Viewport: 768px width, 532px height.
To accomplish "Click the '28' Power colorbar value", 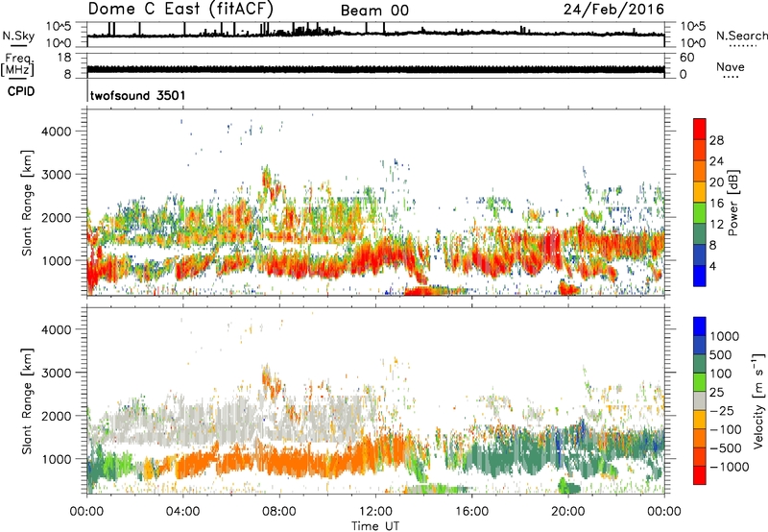I will pyautogui.click(x=716, y=140).
